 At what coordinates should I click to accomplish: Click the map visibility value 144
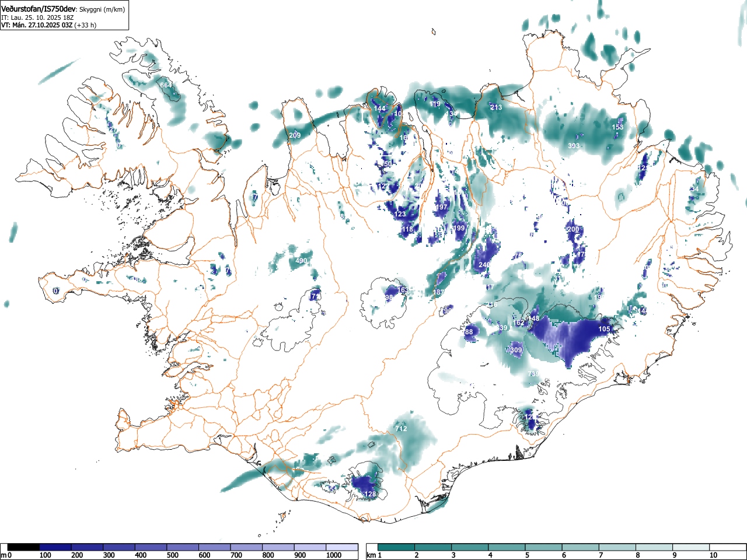380,109
